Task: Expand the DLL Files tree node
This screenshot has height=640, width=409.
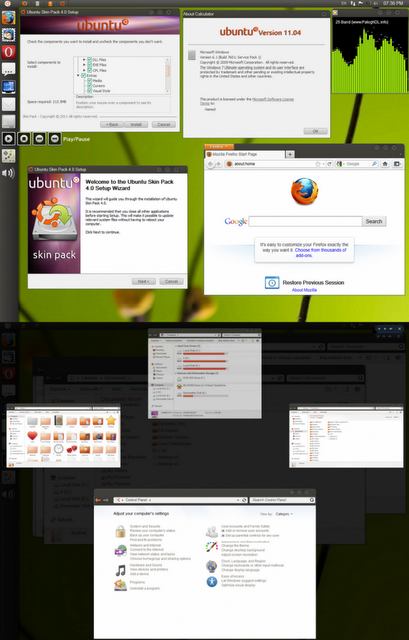Action: point(84,60)
